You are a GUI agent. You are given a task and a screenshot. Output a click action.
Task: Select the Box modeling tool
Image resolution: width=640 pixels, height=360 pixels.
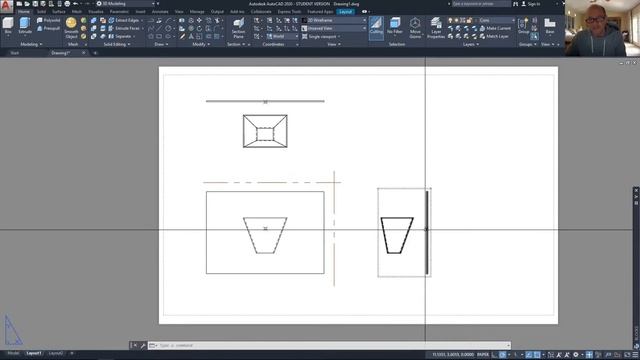(x=8, y=26)
